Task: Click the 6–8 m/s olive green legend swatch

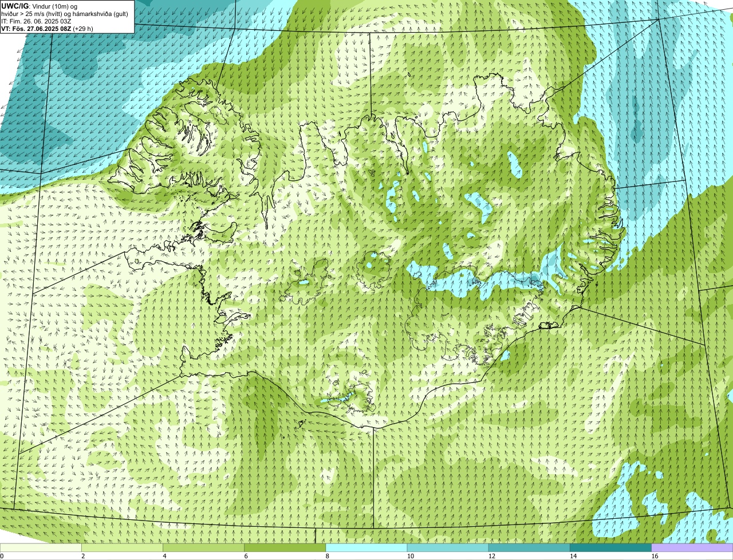Action: pos(285,548)
